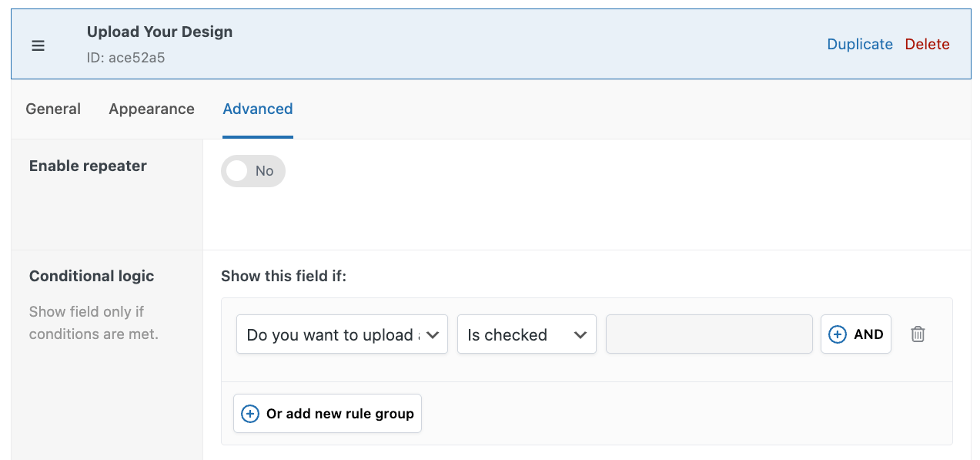Click the circled plus inside the AND button
The width and height of the screenshot is (980, 460).
837,334
